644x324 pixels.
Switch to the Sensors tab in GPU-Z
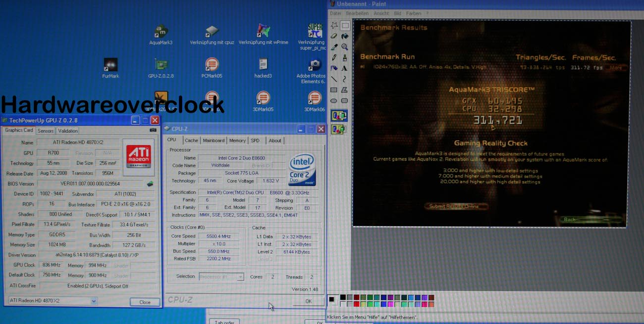click(46, 131)
